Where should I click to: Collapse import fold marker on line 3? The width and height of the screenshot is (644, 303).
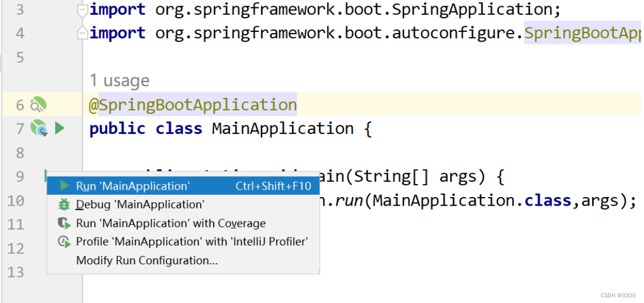coord(83,10)
